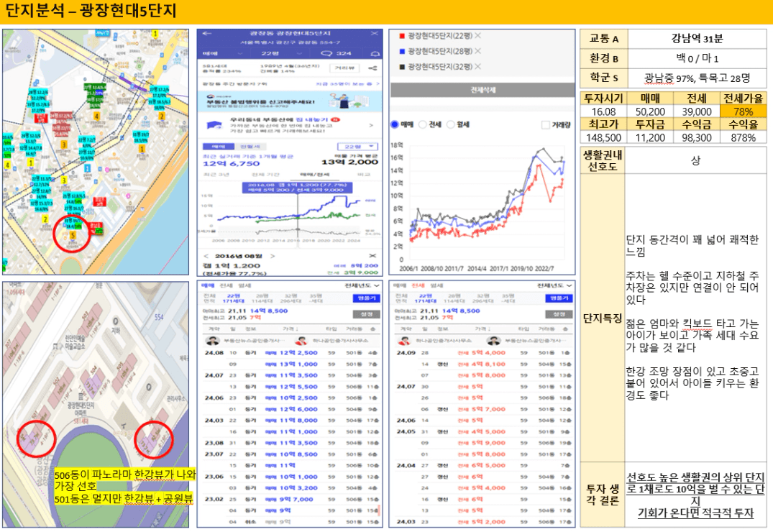The image size is (773, 532).
Task: Remove 광장현대5단지(32평) from the comparison
Action: pyautogui.click(x=477, y=67)
